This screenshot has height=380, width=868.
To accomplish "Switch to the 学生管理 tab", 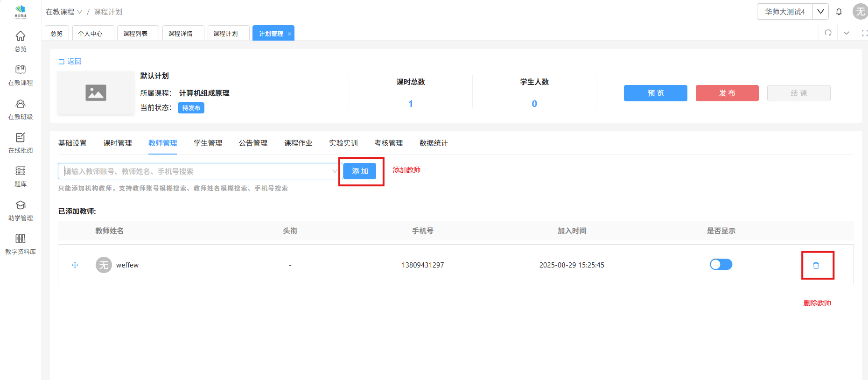I will (208, 143).
